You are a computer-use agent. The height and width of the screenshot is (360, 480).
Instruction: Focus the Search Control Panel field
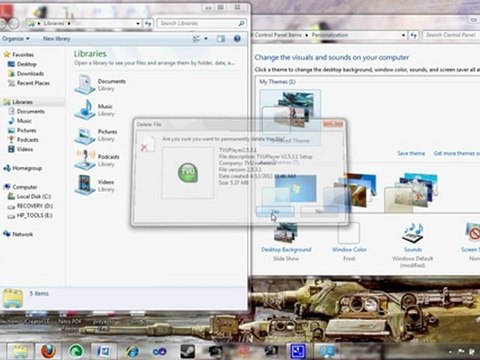451,35
